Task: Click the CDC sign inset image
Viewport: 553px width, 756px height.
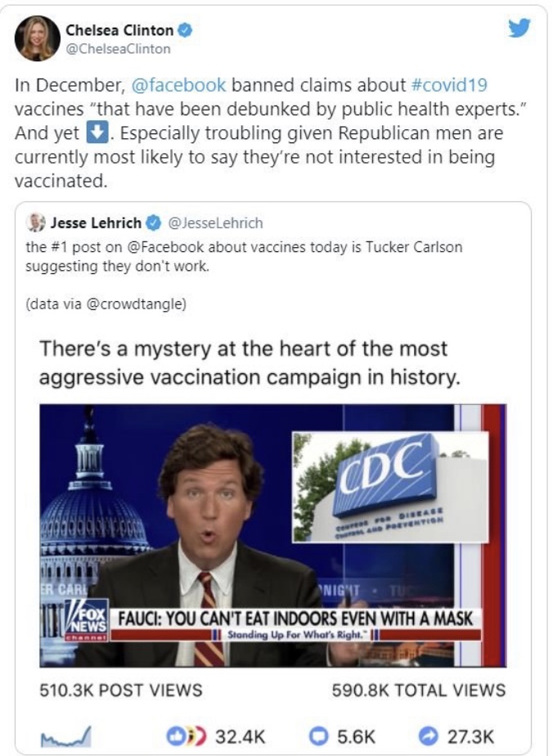Action: [390, 486]
